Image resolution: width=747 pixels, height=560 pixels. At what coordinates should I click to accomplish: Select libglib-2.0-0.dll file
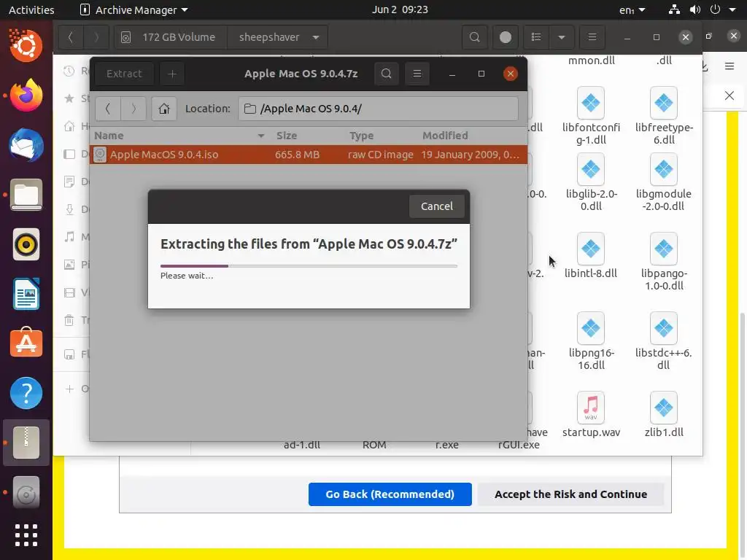[x=591, y=182]
